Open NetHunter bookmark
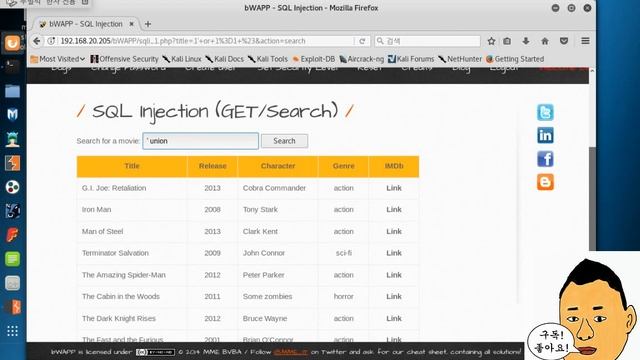This screenshot has width=640, height=360. tap(460, 59)
